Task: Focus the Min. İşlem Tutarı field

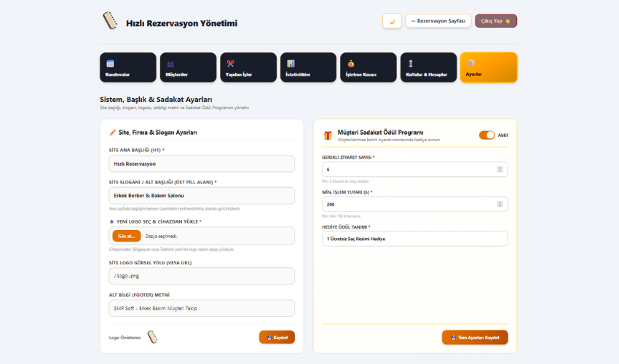Action: click(415, 205)
